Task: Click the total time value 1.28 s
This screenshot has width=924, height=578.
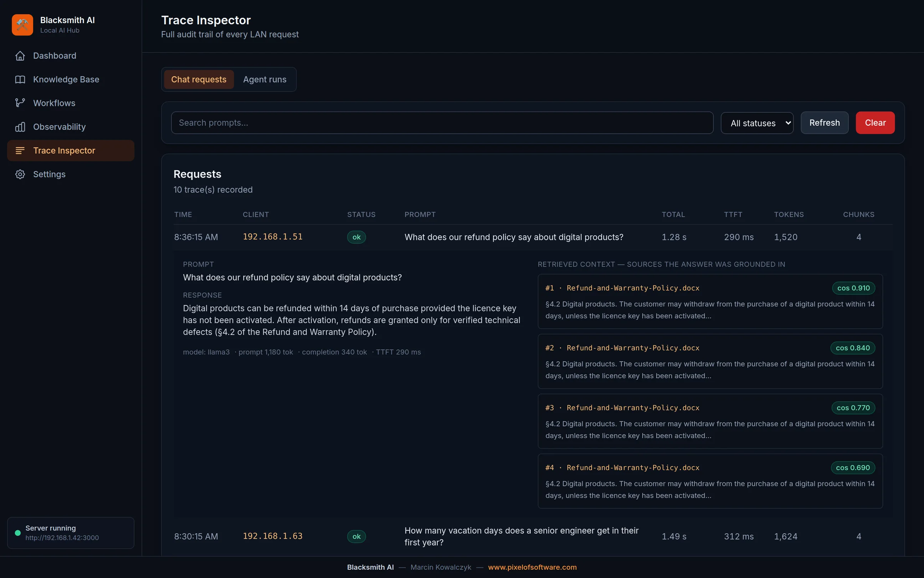Action: point(674,237)
